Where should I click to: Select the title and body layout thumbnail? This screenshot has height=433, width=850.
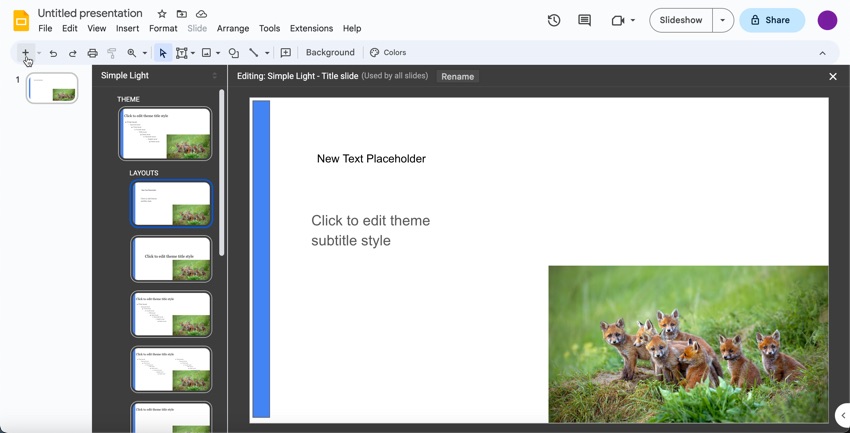click(x=171, y=314)
